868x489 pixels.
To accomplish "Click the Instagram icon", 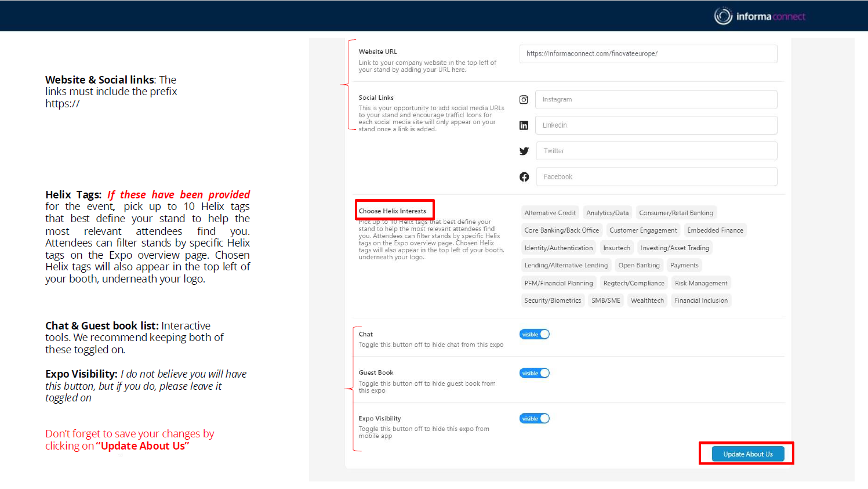I will tap(524, 100).
